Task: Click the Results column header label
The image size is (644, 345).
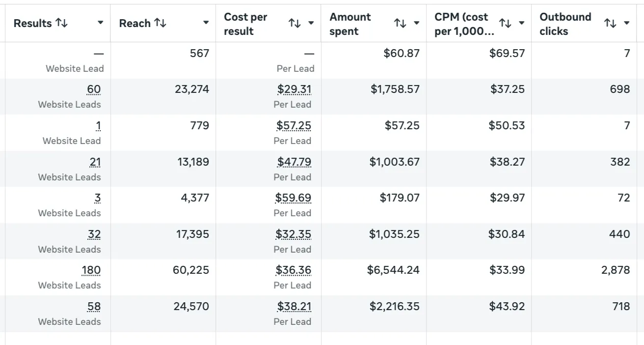Action: (x=32, y=23)
